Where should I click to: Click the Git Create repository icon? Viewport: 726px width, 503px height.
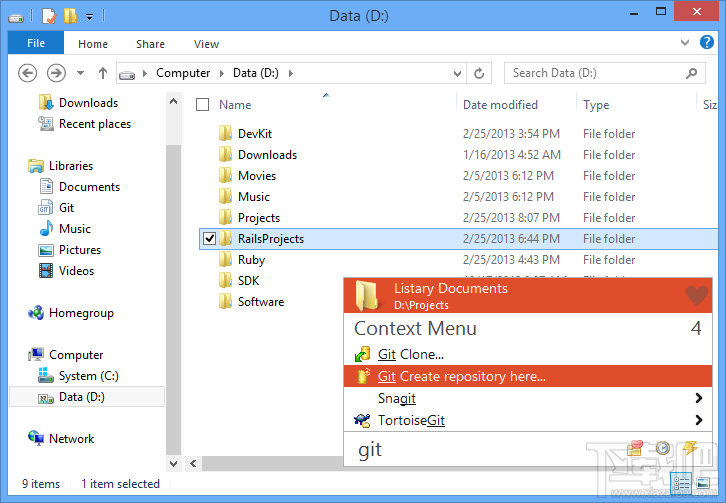[363, 376]
